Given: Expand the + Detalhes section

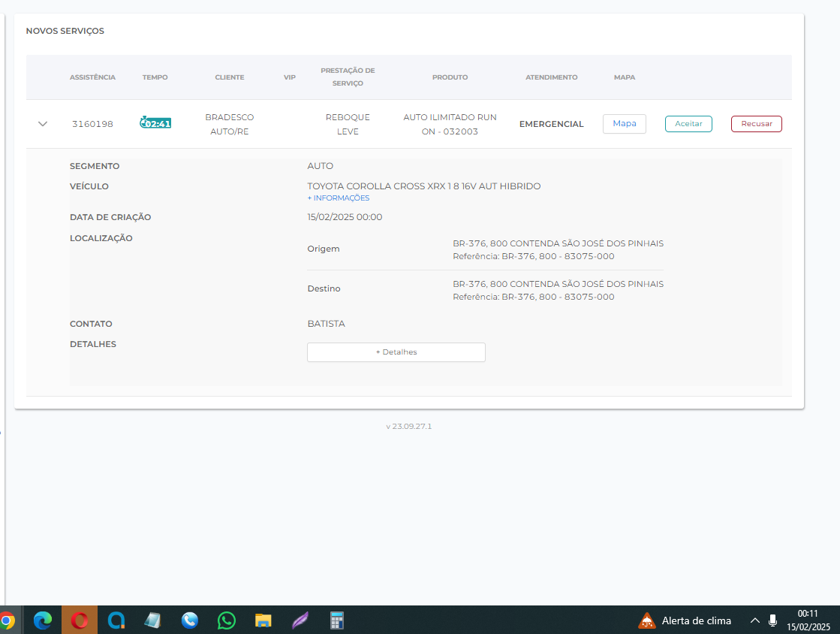Looking at the screenshot, I should coord(396,352).
